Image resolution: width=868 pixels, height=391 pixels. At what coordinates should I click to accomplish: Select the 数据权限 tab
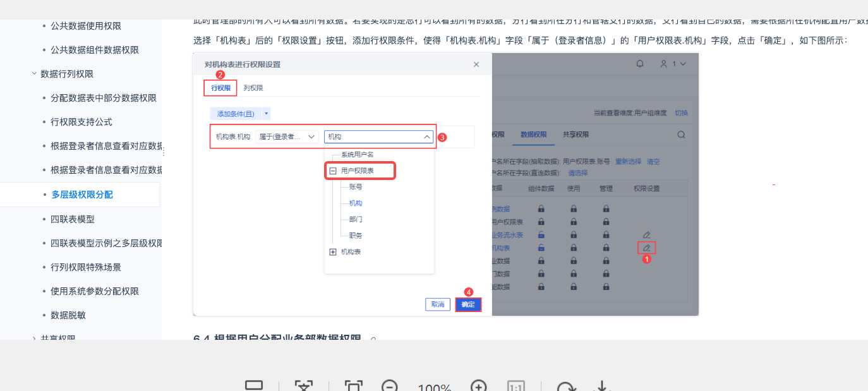(x=534, y=135)
